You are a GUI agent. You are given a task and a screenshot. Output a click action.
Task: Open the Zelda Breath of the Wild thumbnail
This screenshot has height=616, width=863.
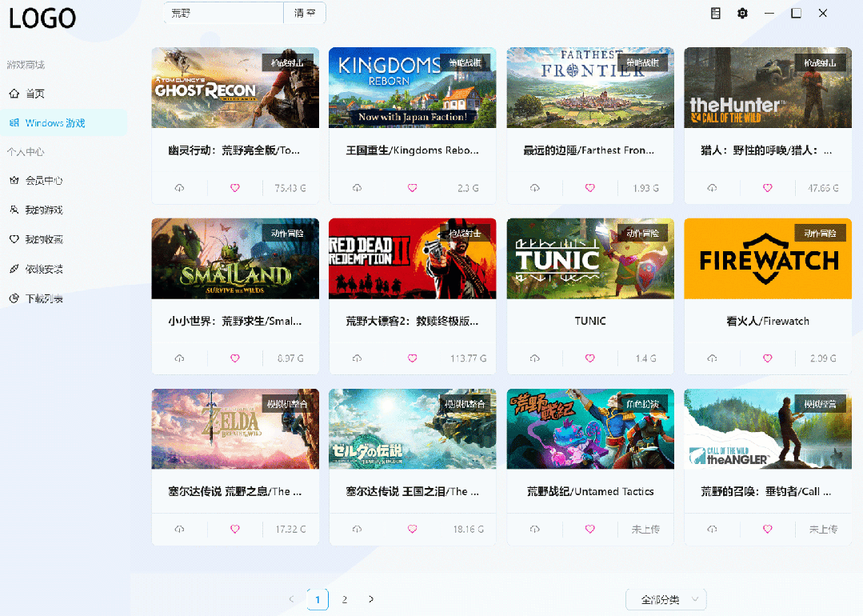tap(235, 429)
